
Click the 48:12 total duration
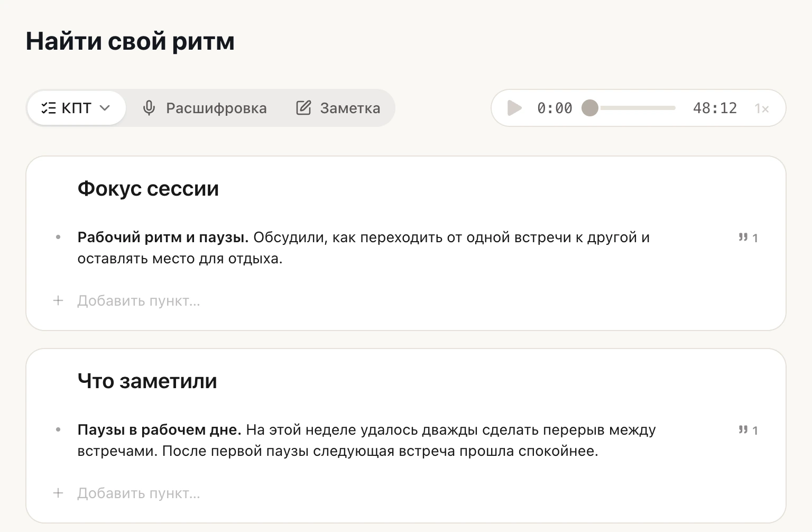pyautogui.click(x=715, y=108)
